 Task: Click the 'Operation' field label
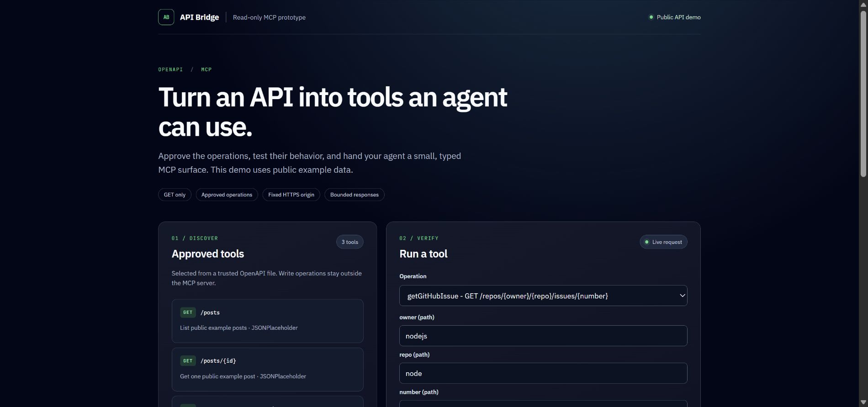413,276
